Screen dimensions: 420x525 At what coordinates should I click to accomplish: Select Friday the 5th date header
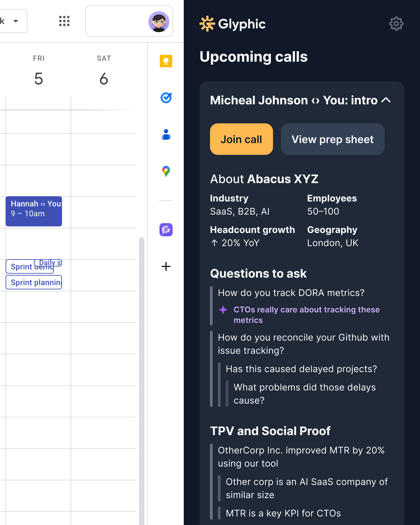tap(39, 79)
